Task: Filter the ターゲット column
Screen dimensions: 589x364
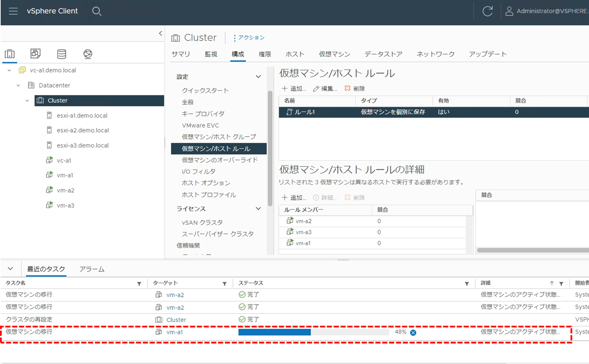Action: [x=225, y=283]
